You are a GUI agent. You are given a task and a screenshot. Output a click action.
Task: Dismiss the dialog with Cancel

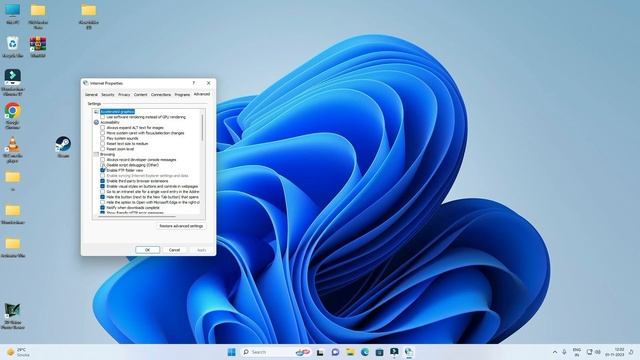[174, 250]
